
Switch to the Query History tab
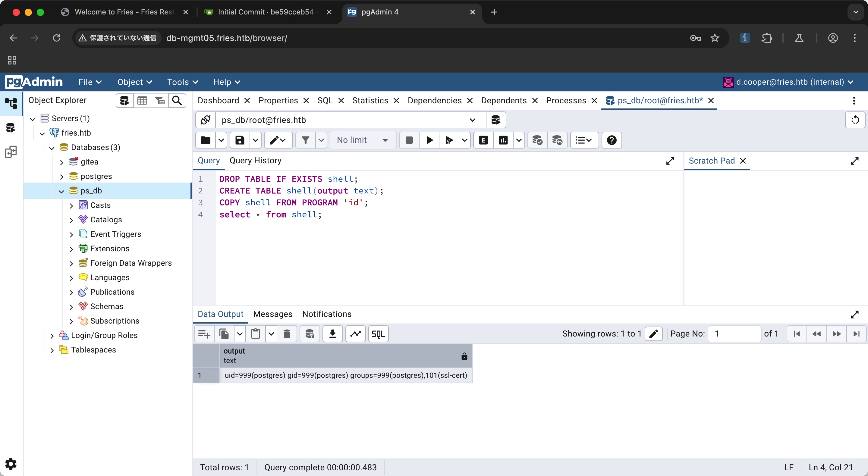click(255, 161)
